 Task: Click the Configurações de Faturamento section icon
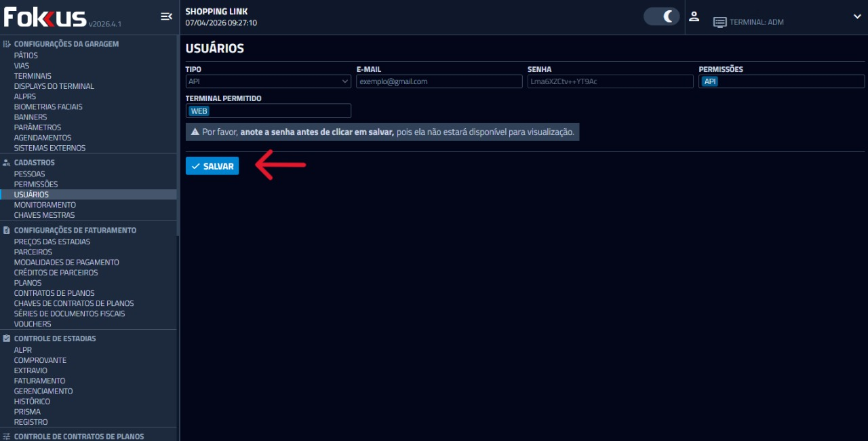coord(7,231)
